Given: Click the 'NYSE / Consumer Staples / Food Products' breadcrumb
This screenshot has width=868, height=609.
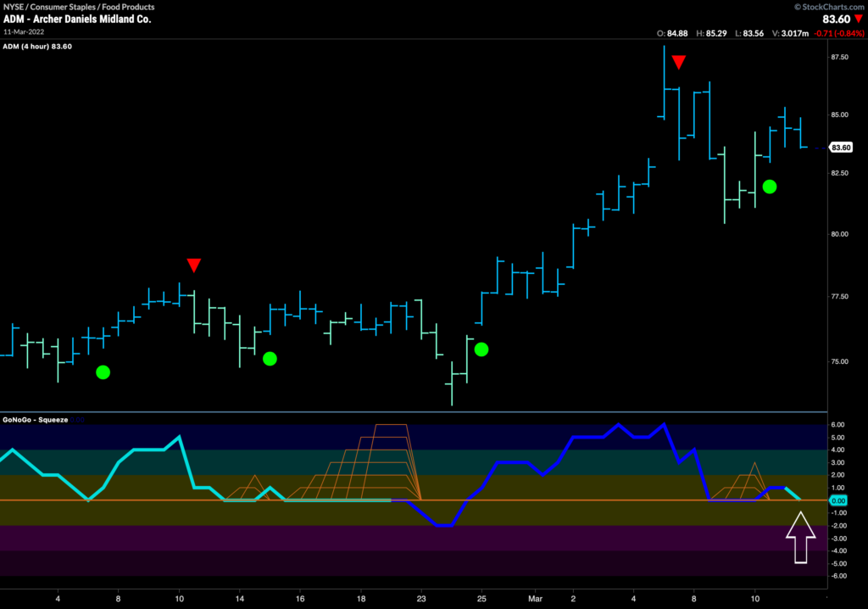Looking at the screenshot, I should point(79,7).
